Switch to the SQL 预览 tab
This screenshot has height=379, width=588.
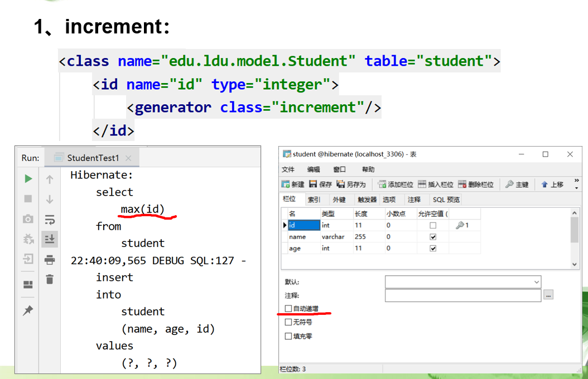446,200
